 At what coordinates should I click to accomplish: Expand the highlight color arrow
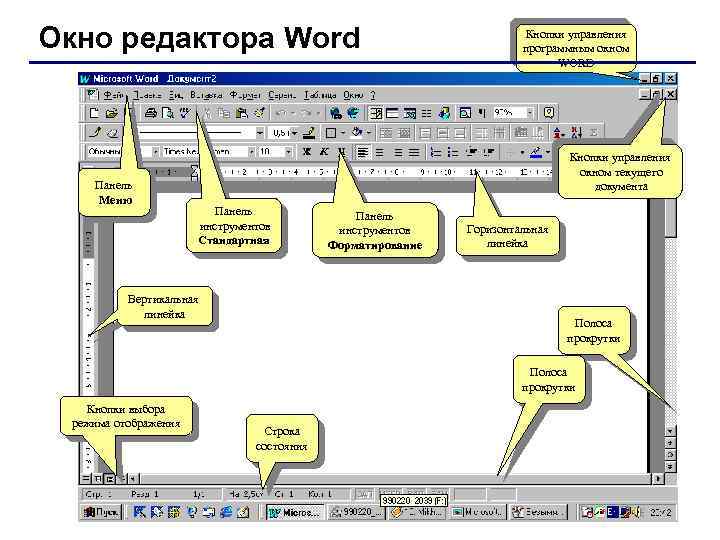pos(548,152)
